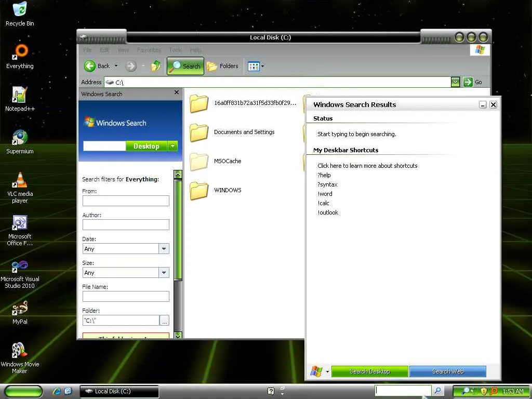The width and height of the screenshot is (532, 399).
Task: Click the search filters scroll up arrow
Action: point(178,175)
